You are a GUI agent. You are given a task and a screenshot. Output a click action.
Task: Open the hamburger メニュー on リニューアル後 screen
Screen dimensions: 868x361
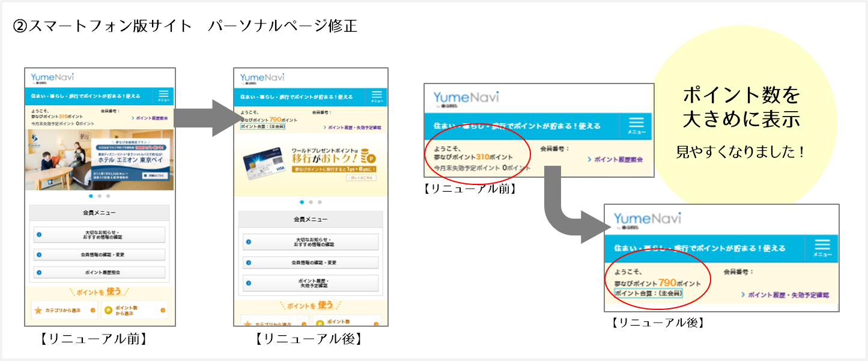click(377, 95)
